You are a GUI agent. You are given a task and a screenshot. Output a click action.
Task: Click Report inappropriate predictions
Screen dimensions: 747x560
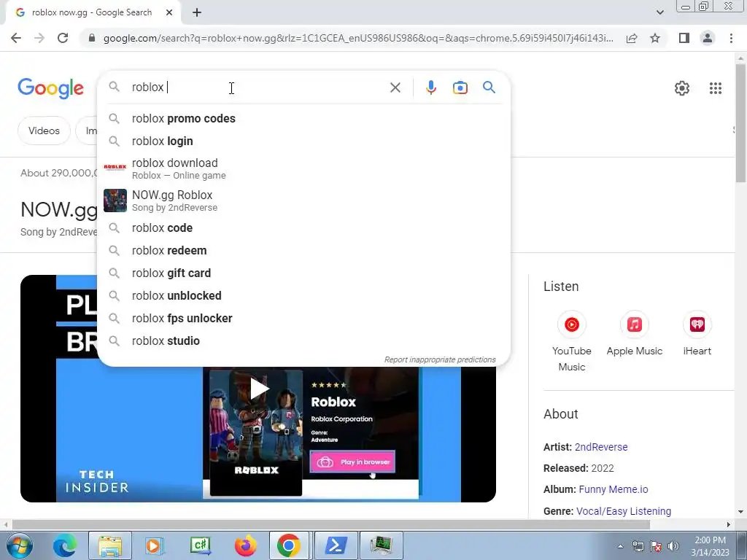point(440,359)
